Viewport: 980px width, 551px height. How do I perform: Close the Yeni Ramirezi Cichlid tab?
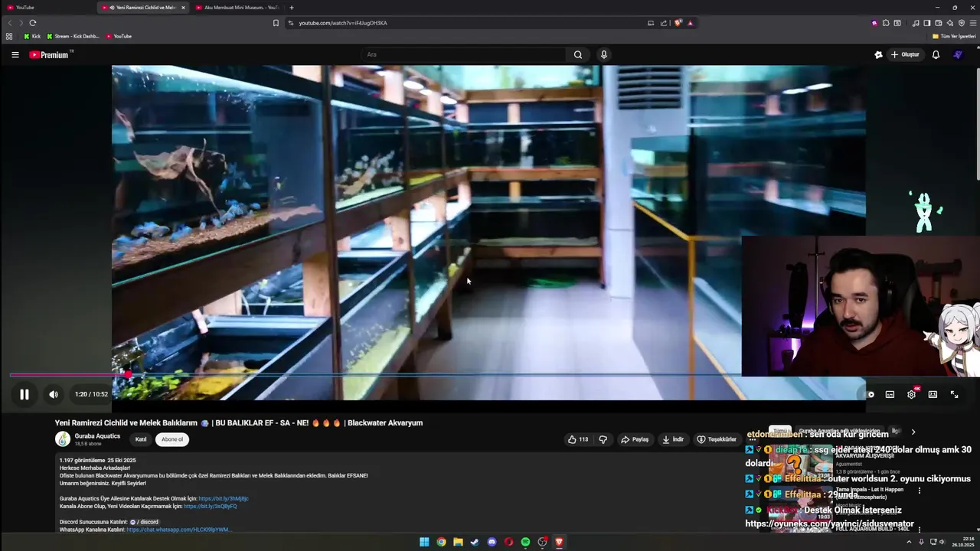tap(183, 8)
